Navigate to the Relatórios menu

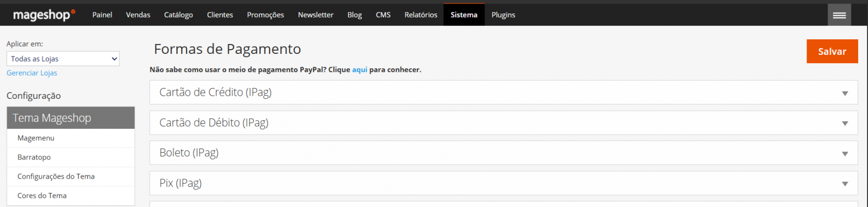click(421, 15)
